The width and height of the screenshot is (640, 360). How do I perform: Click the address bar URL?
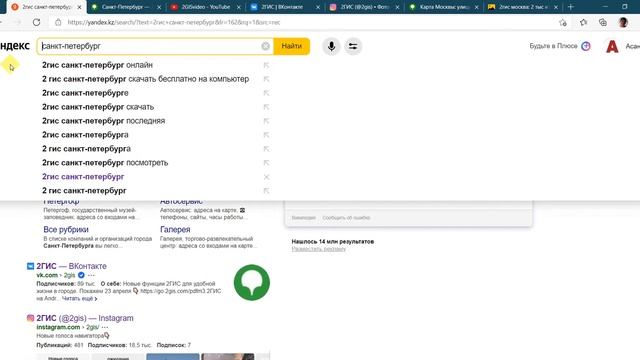point(173,22)
